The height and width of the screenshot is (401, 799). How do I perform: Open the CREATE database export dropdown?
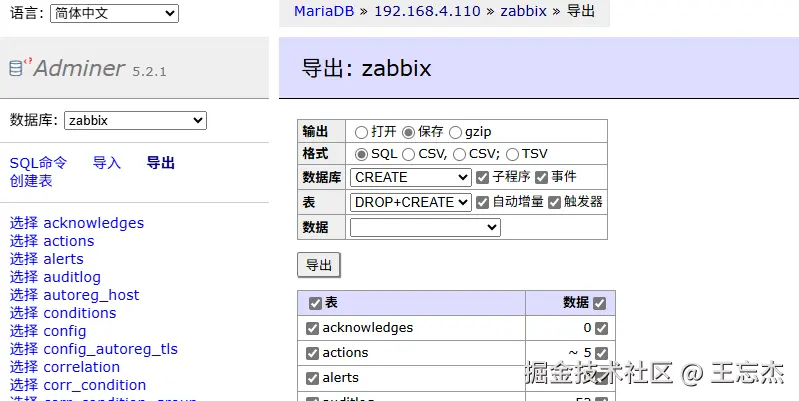pyautogui.click(x=410, y=177)
